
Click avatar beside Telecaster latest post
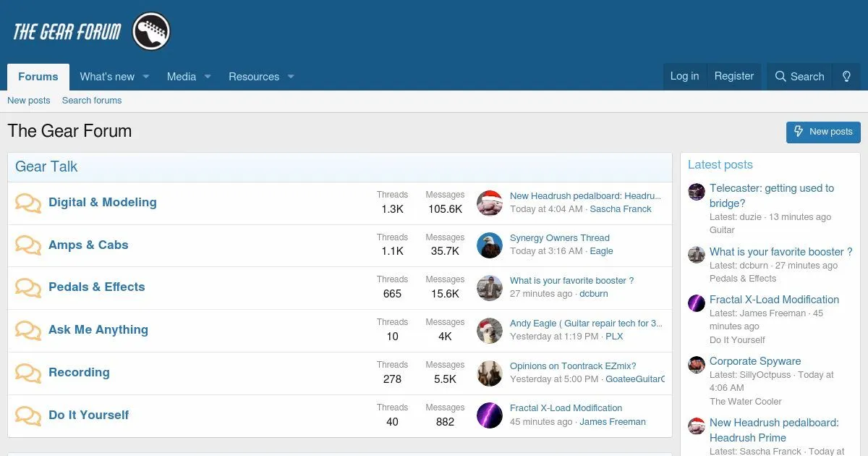(697, 192)
